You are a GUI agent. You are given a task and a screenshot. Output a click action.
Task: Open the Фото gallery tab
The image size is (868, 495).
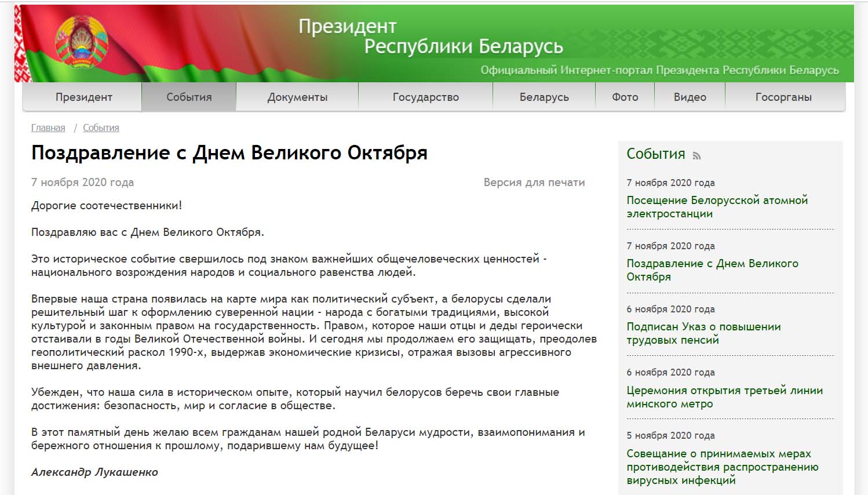pos(625,97)
